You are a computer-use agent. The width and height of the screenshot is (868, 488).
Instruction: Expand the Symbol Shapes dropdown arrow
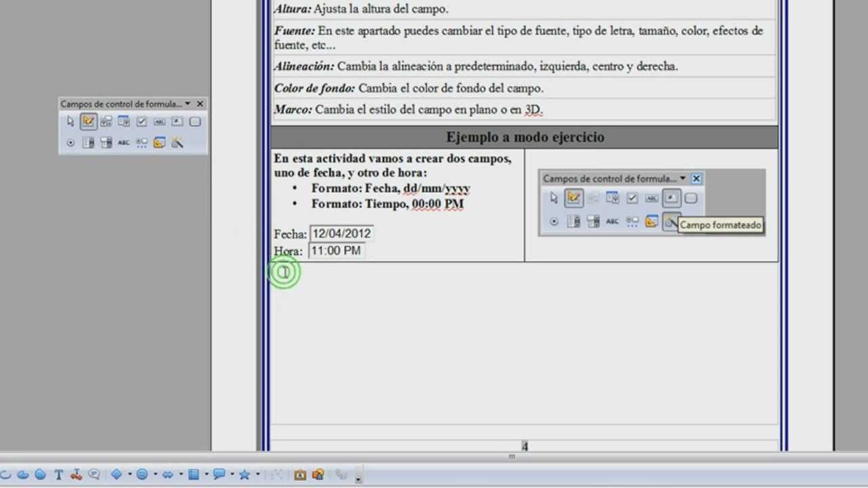point(155,474)
